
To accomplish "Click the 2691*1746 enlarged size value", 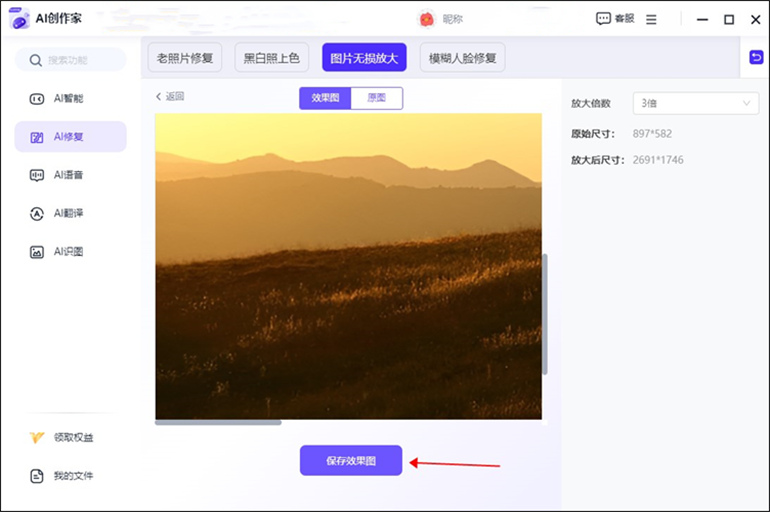I will 658,160.
